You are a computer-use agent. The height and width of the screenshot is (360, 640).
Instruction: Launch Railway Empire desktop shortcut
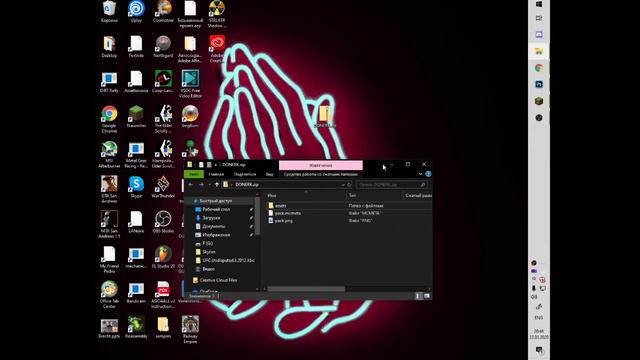(x=190, y=329)
